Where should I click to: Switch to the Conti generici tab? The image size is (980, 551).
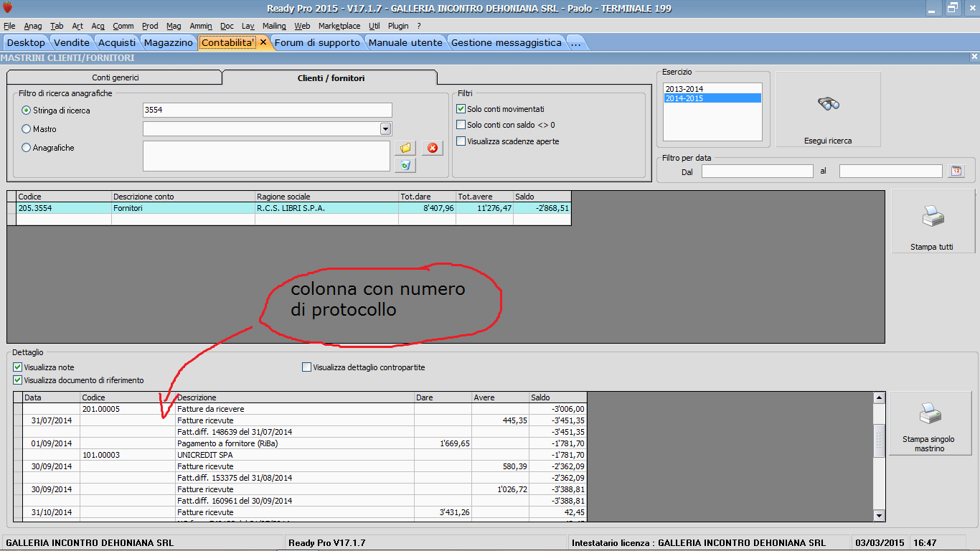coord(116,77)
